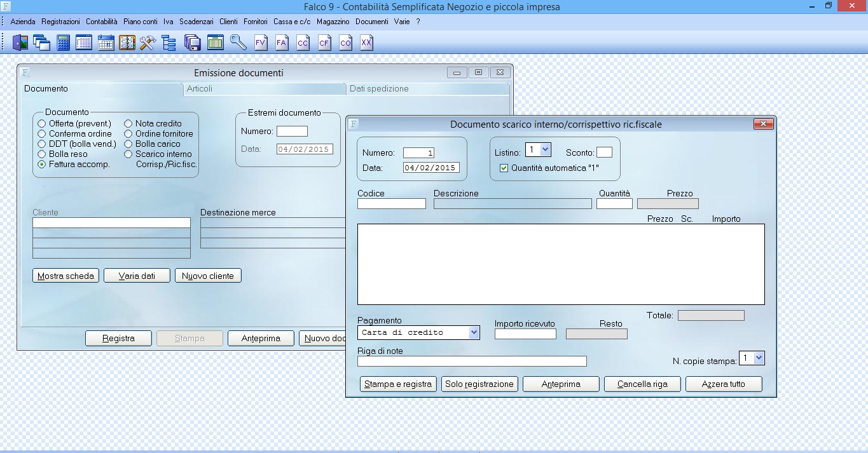
Task: Select the DDT (bolla vend.) radio button
Action: [x=42, y=144]
